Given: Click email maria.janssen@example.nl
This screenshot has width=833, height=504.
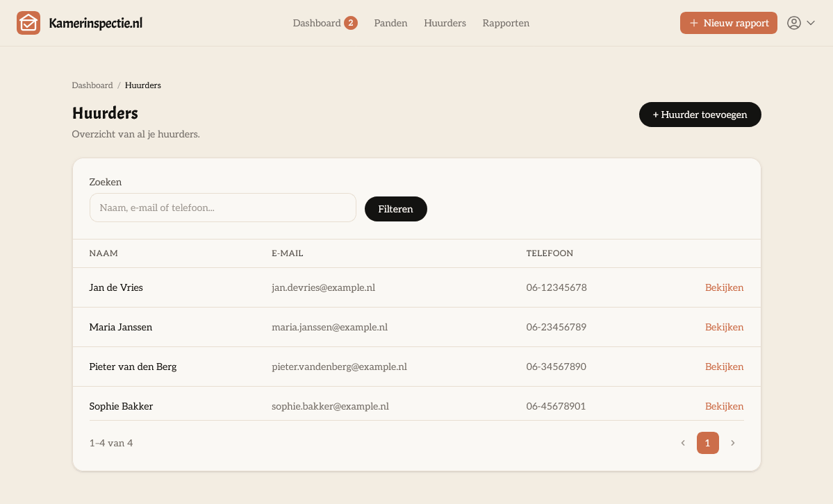Looking at the screenshot, I should [330, 327].
